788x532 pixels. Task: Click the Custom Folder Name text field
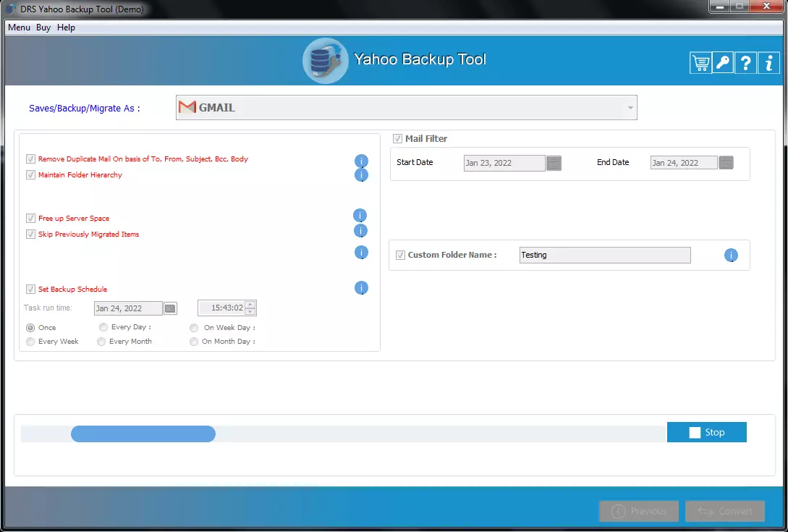click(x=605, y=255)
